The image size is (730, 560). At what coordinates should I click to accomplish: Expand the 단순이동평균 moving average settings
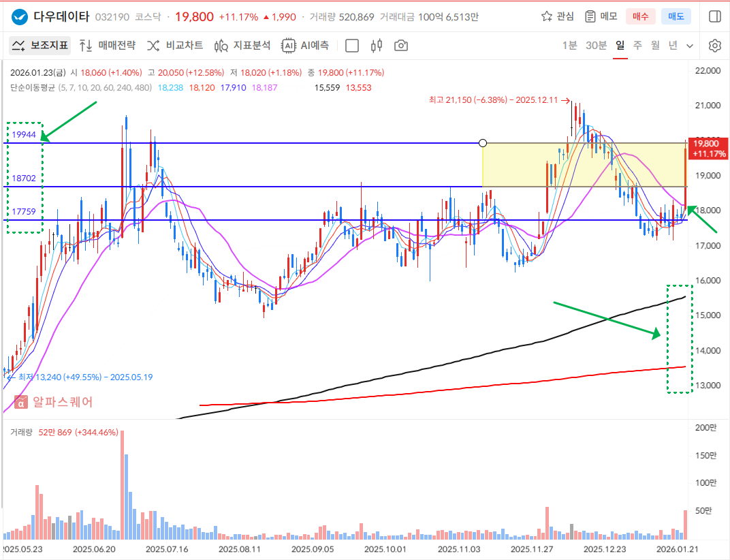pos(32,88)
